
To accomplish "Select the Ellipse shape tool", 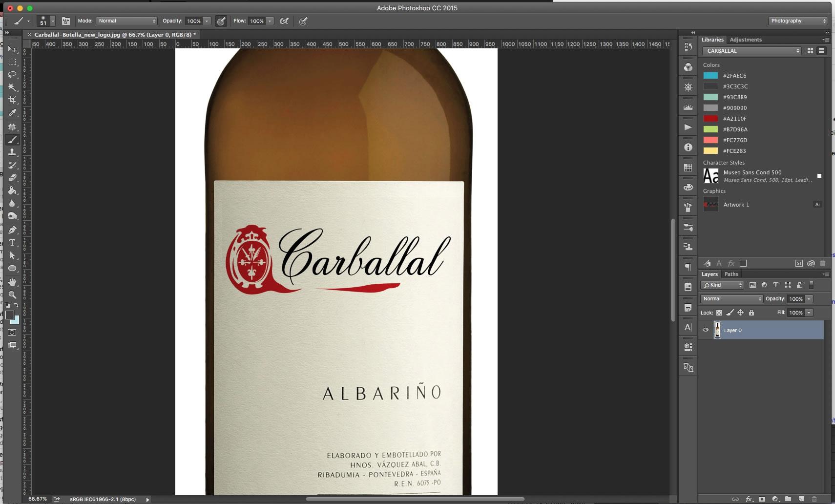I will tap(12, 268).
